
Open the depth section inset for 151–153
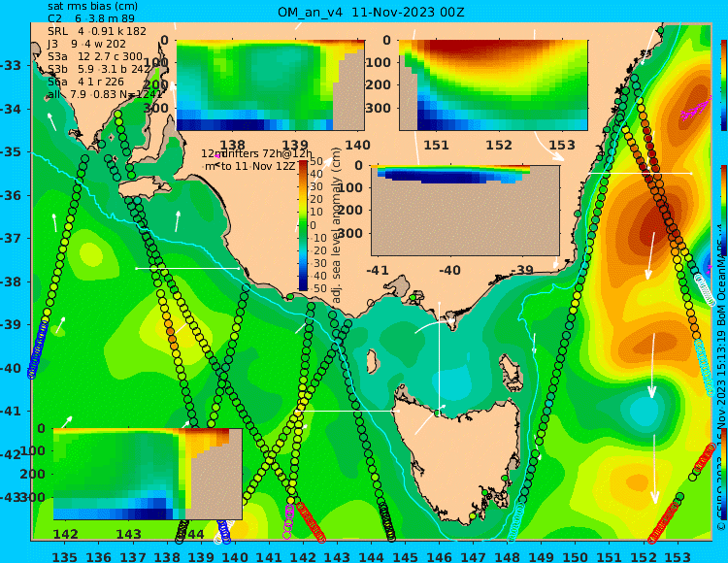coord(493,85)
